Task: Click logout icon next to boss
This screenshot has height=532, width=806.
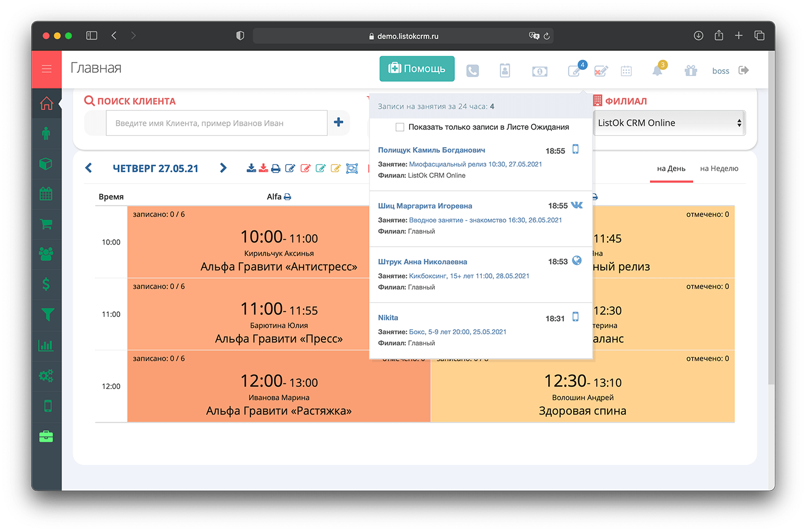Action: (743, 70)
